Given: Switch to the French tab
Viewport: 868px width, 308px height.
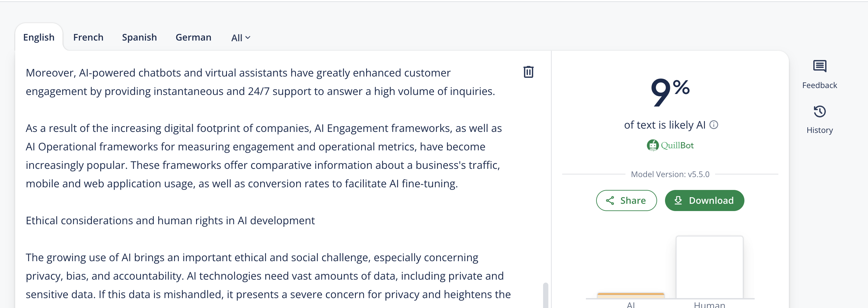Looking at the screenshot, I should (x=88, y=37).
